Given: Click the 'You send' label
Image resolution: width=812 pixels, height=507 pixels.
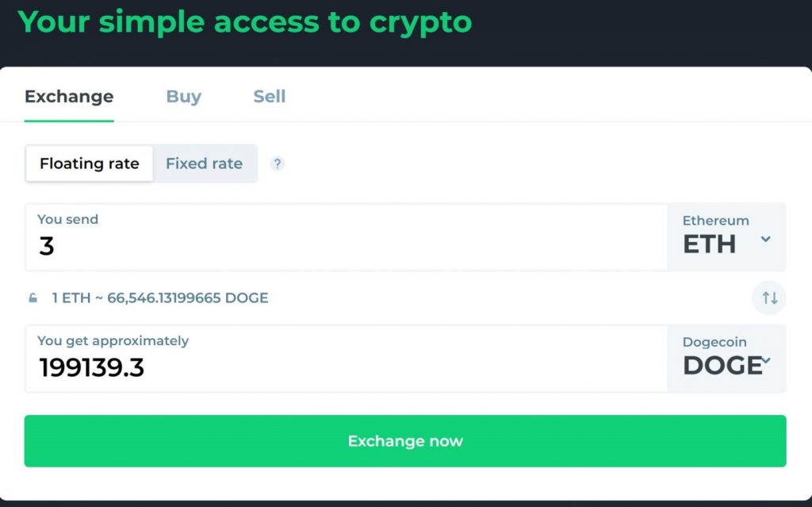Looking at the screenshot, I should 68,219.
